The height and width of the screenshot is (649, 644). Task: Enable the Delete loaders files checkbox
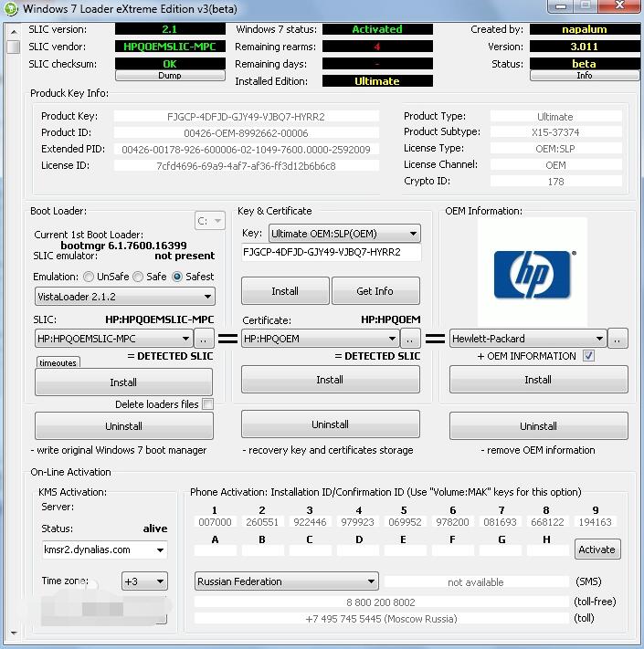[207, 404]
